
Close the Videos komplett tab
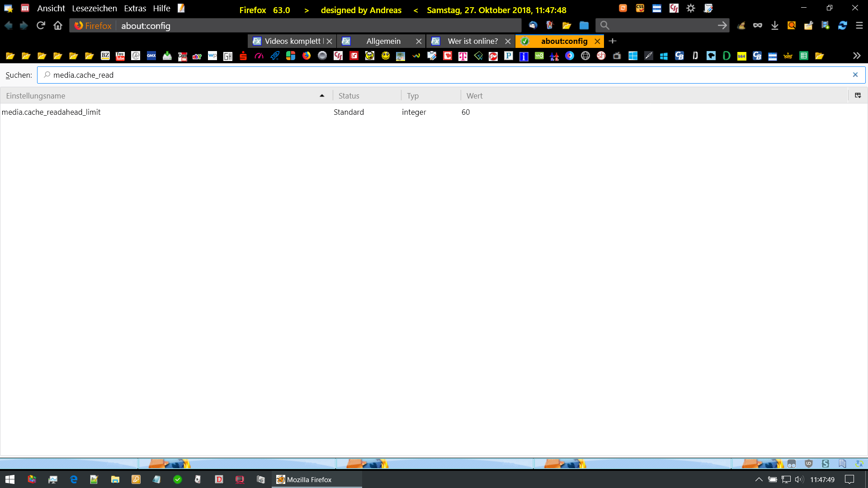[x=329, y=41]
